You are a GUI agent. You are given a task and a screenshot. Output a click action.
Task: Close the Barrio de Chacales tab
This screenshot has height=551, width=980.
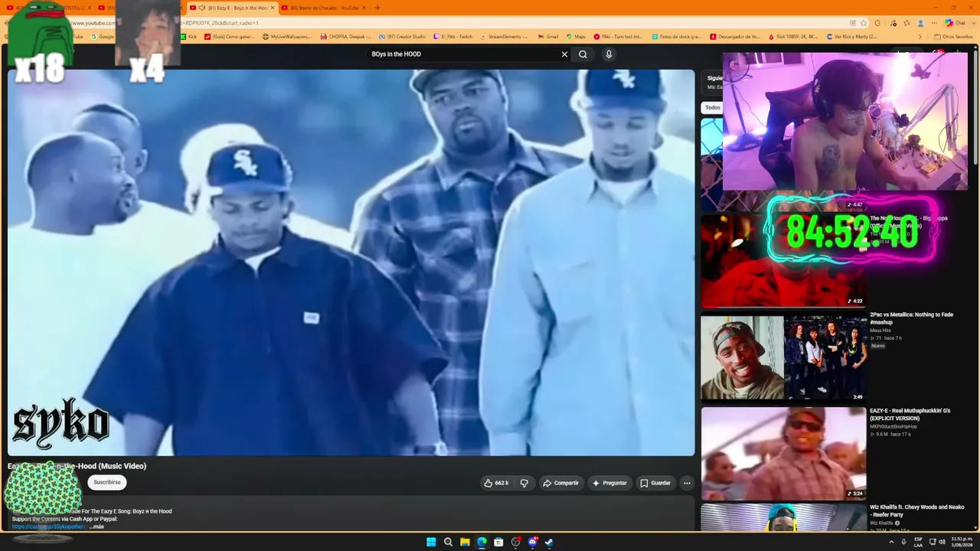click(x=364, y=8)
